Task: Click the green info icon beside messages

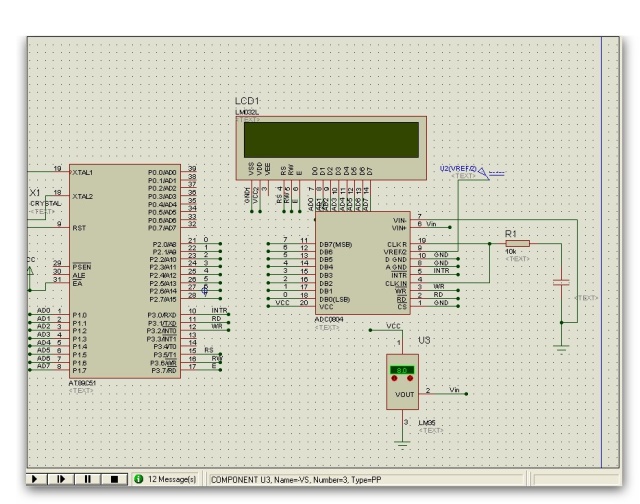Action: (x=139, y=480)
